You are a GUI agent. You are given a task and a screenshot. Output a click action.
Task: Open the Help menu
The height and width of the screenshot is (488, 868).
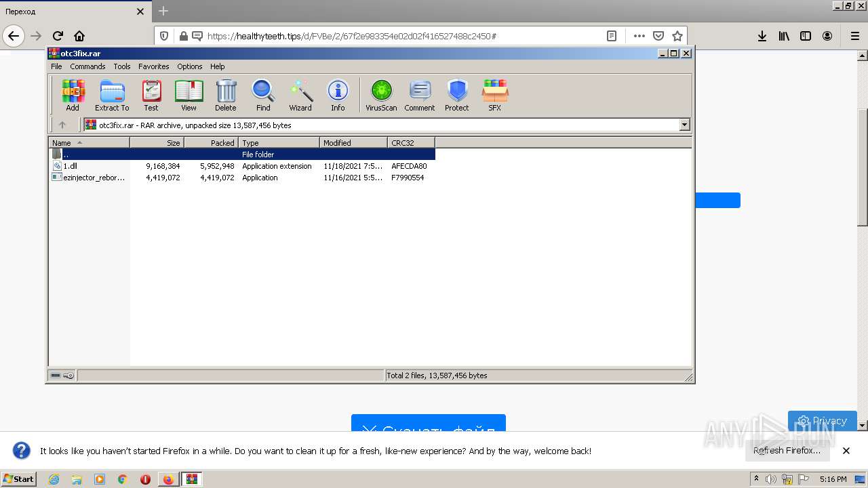click(217, 66)
